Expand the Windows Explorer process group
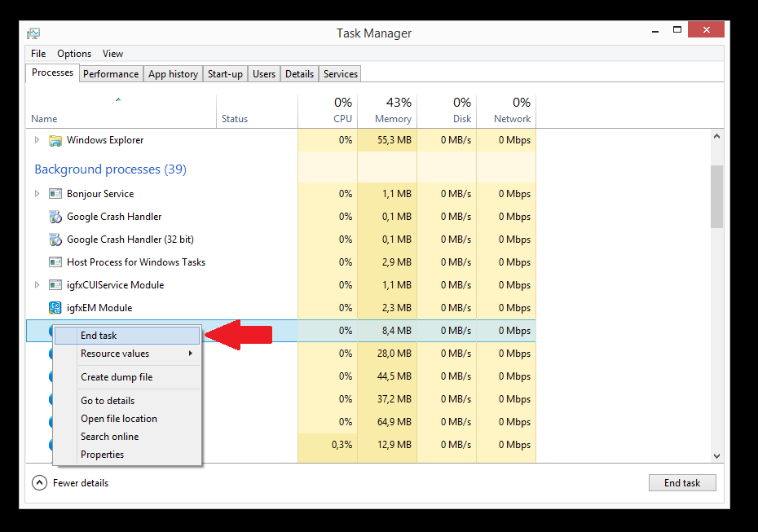 (x=37, y=140)
